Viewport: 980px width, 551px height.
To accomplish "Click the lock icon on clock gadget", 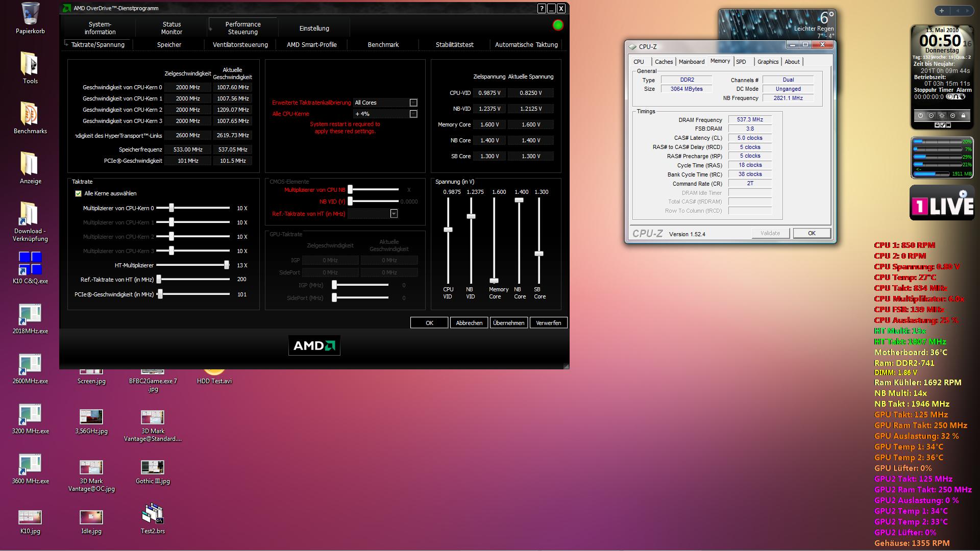I will 963,116.
